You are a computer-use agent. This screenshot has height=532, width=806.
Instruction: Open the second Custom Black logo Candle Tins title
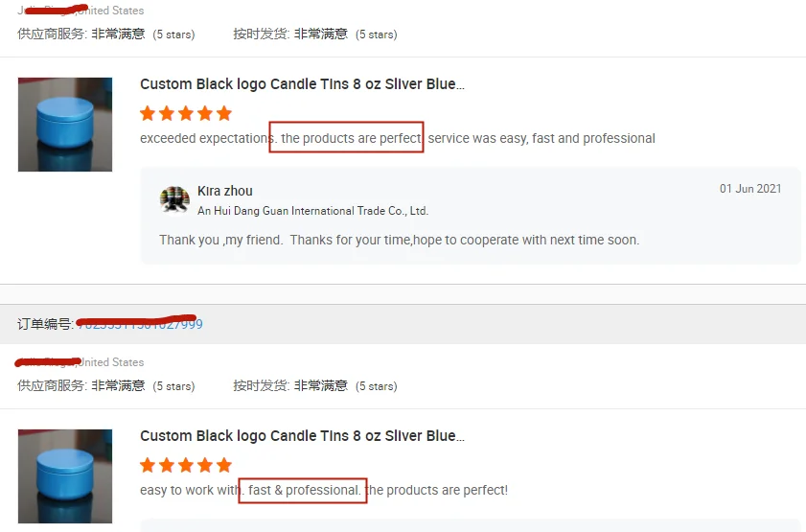302,436
